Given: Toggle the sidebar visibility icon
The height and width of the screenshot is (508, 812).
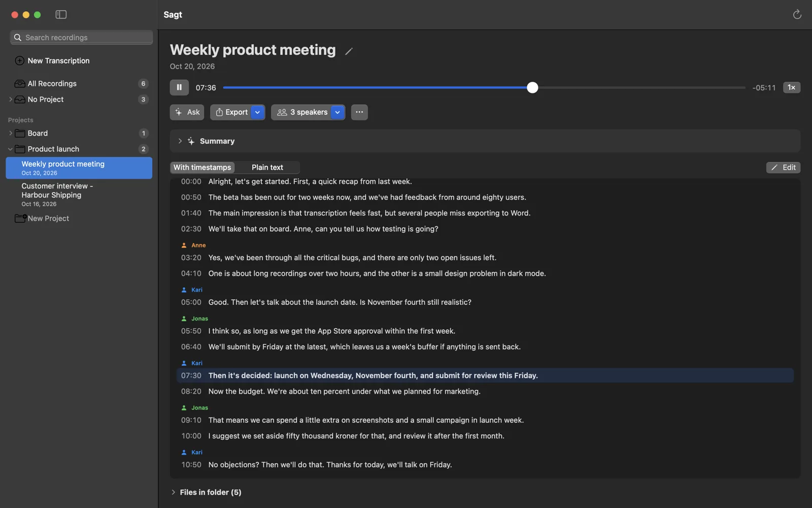Looking at the screenshot, I should click(x=61, y=15).
